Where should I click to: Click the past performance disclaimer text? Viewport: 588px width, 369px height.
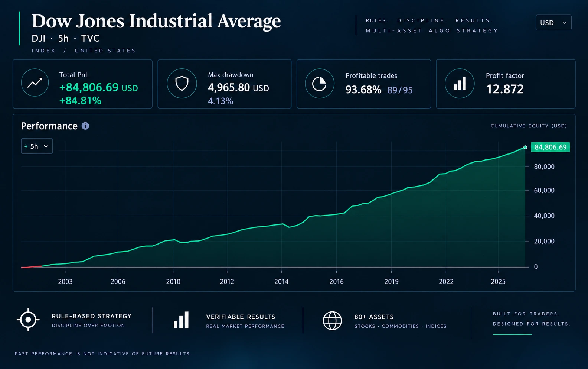[103, 354]
